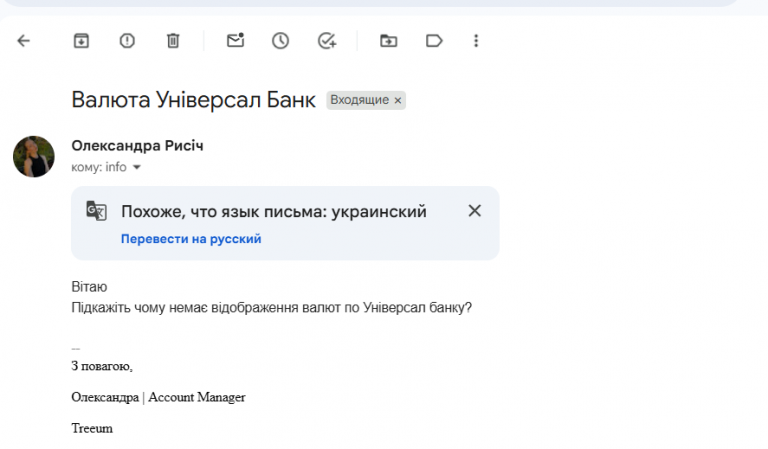768x449 pixels.
Task: Click the subject Валюта Універсал Банк
Action: [x=193, y=100]
